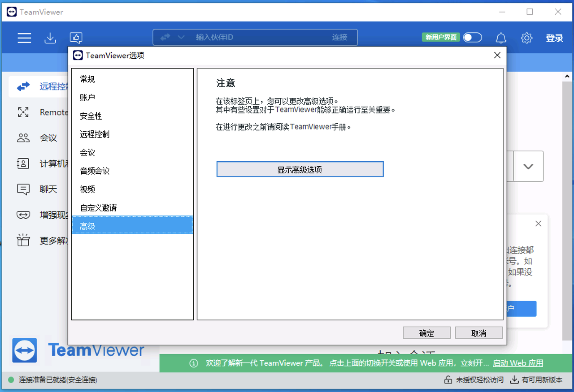Click the TeamViewer logo at bottom left

pyautogui.click(x=78, y=350)
